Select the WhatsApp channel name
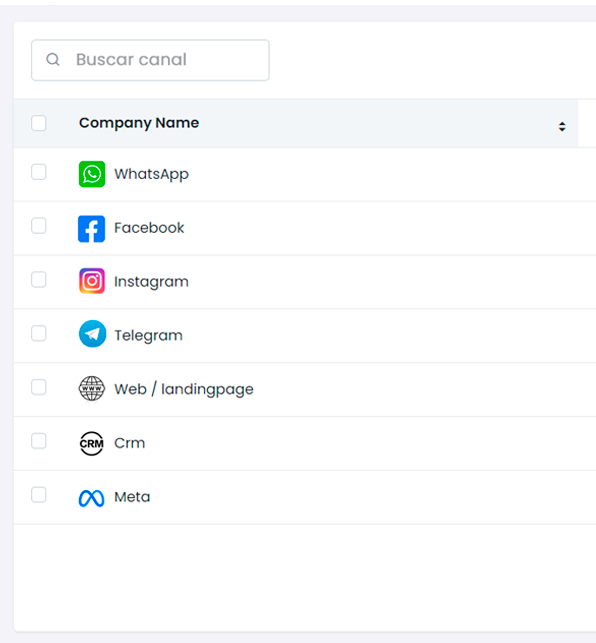The height and width of the screenshot is (643, 596). (151, 174)
